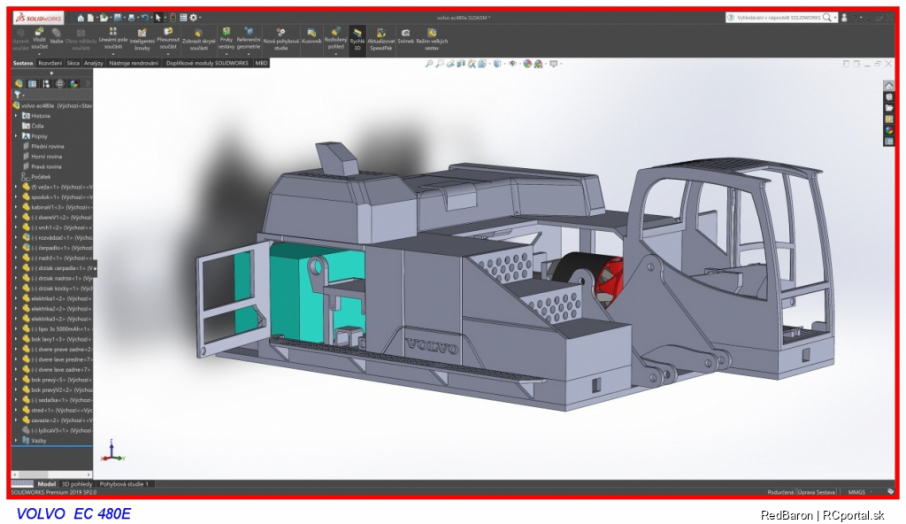Expand the elektrika1<2> component node
This screenshot has height=524, width=906.
16,299
